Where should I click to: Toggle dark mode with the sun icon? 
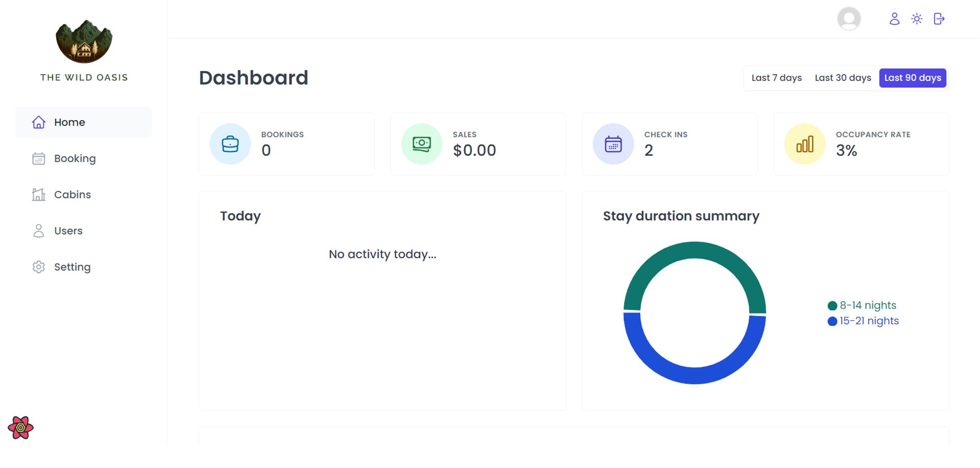(x=917, y=19)
